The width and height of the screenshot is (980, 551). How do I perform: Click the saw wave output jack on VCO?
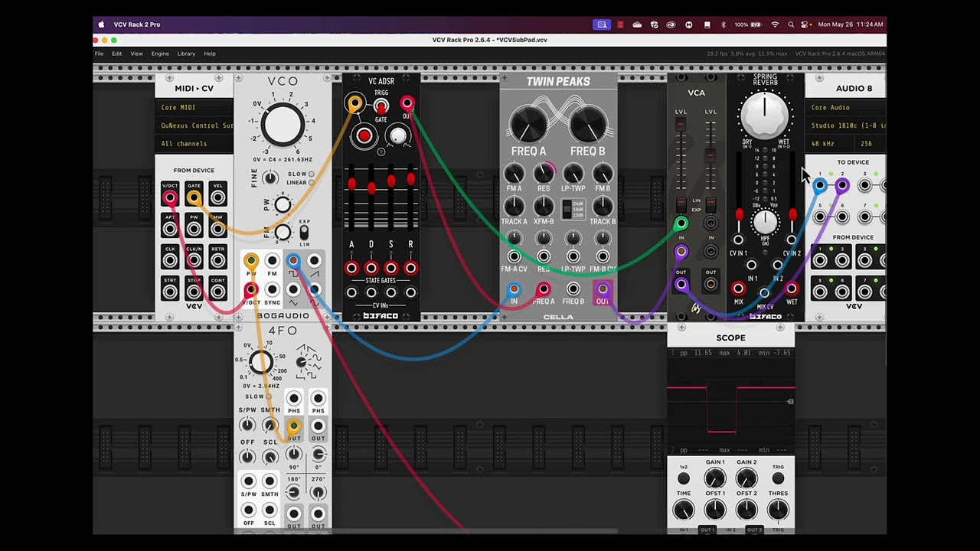point(314,262)
